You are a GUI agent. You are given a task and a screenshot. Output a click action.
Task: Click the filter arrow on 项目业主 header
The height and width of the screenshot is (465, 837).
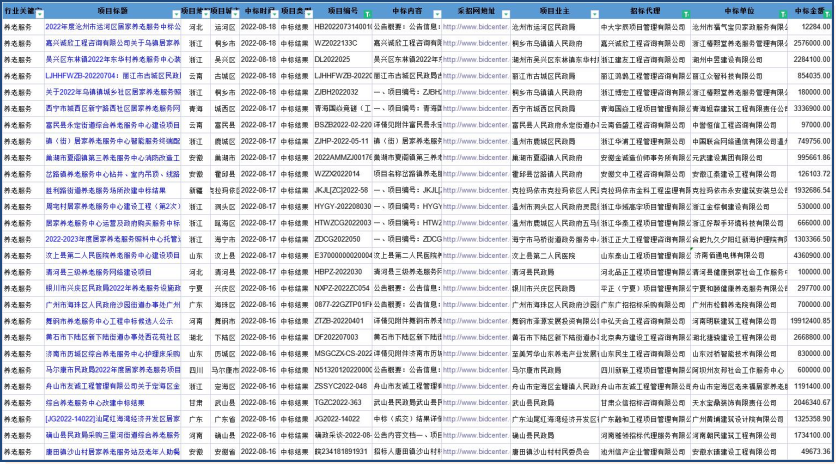(x=589, y=12)
